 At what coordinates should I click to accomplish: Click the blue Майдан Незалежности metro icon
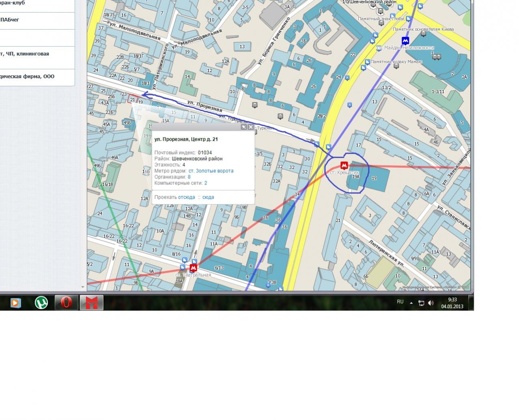point(405,41)
